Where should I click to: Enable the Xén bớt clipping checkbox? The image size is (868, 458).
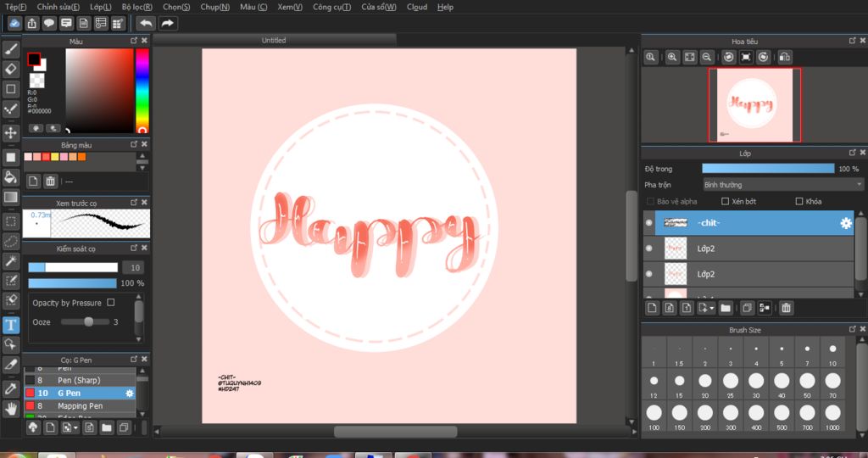726,202
